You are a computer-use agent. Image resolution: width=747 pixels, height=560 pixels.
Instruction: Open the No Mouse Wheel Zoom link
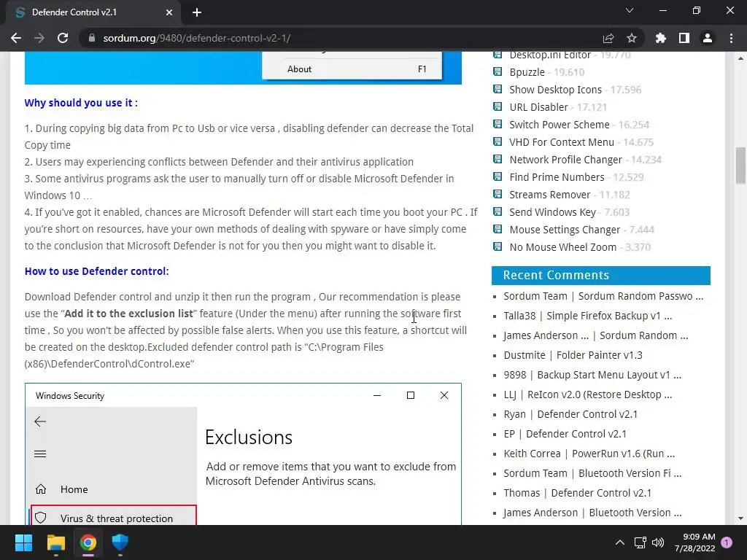(x=562, y=246)
